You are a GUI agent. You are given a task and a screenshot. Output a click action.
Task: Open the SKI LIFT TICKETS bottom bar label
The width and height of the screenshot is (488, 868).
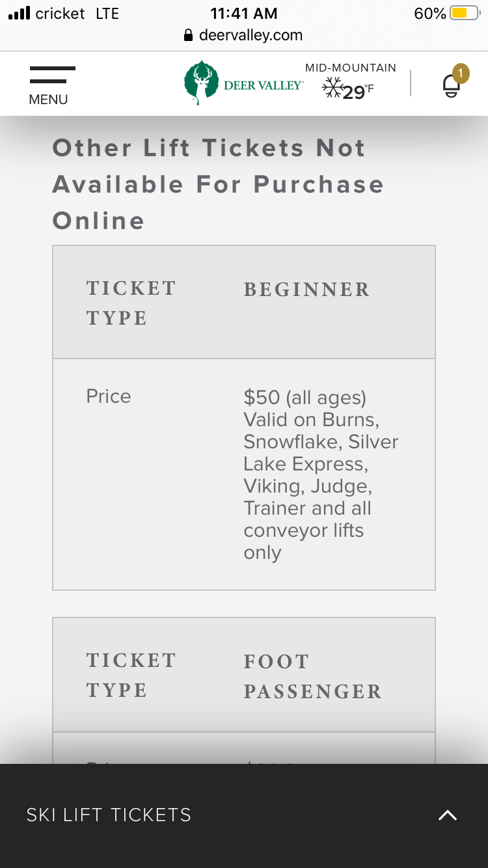coord(109,815)
